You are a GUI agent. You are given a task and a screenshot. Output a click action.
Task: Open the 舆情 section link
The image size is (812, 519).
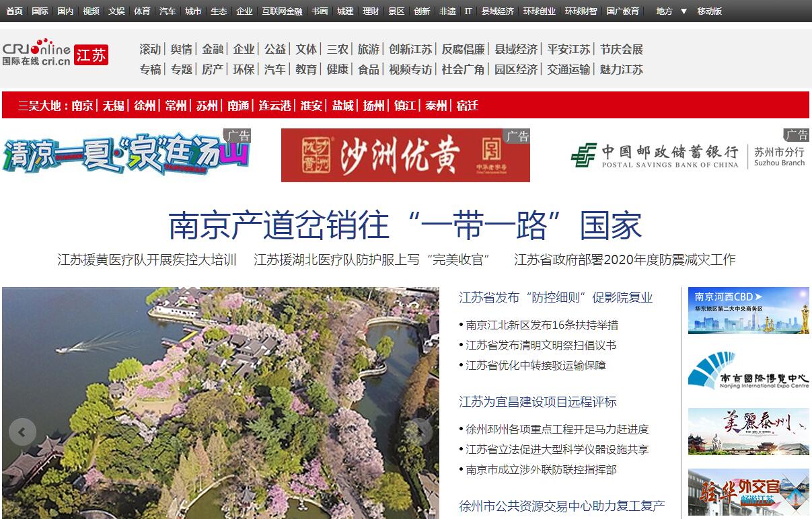click(182, 49)
